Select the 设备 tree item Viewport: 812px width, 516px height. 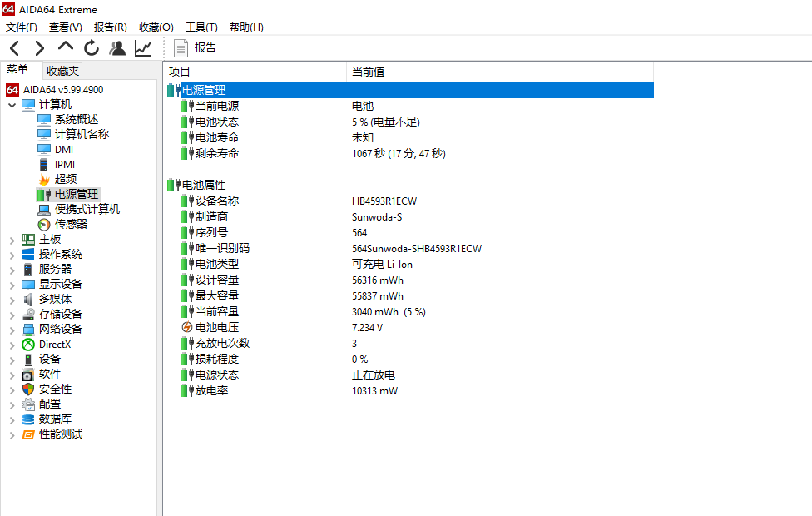(x=50, y=359)
